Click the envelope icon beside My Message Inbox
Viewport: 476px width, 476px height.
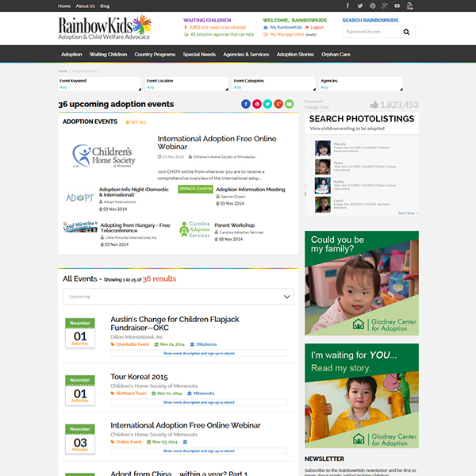pos(265,35)
